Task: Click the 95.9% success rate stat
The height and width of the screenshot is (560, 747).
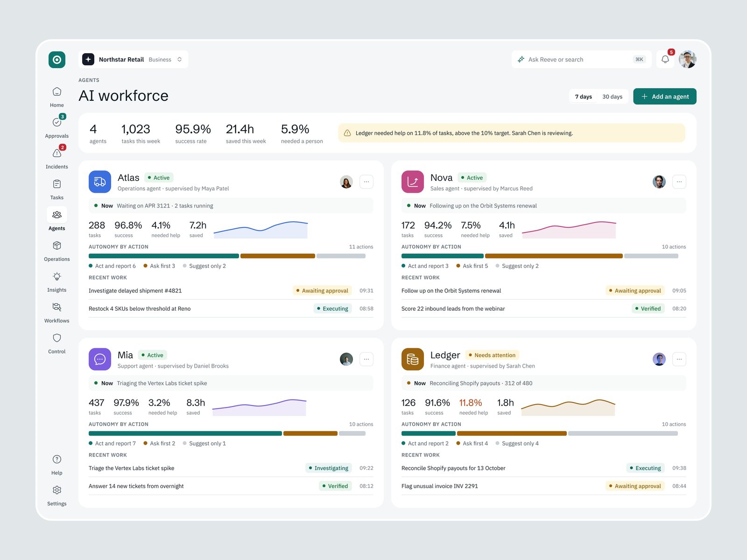Action: (193, 133)
